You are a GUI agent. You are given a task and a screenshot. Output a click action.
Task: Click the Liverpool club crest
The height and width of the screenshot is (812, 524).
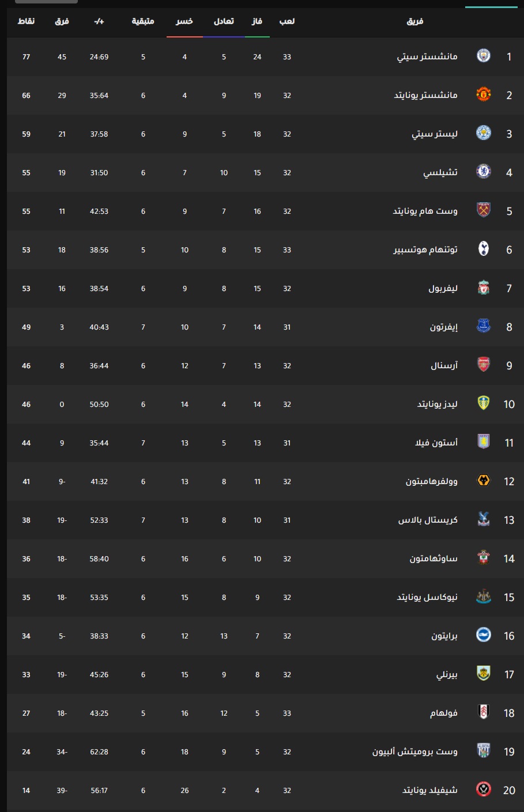point(484,288)
